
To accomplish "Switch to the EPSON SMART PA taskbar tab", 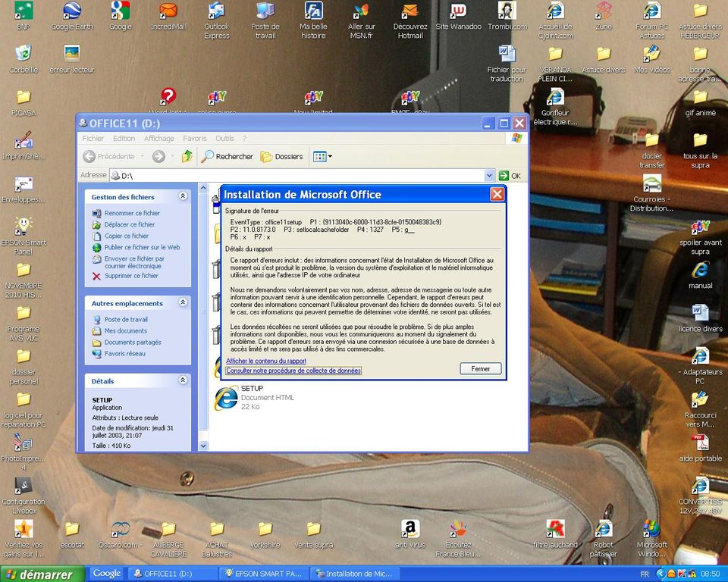I will pyautogui.click(x=263, y=574).
